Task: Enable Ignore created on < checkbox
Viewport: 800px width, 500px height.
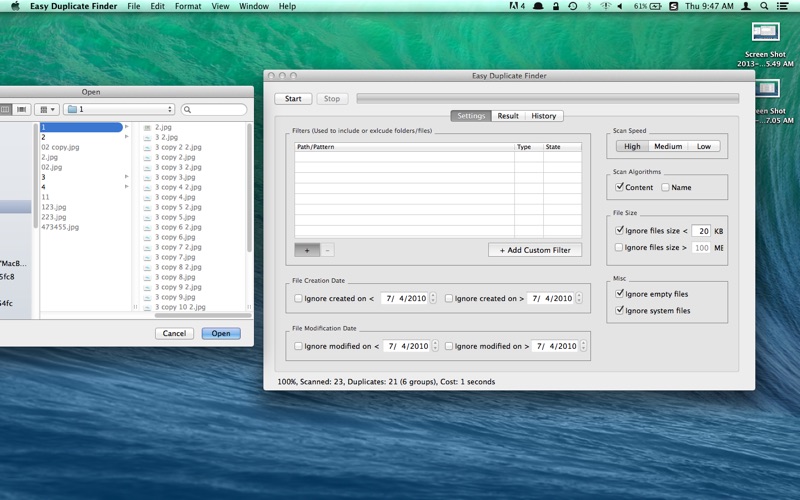Action: pyautogui.click(x=298, y=298)
